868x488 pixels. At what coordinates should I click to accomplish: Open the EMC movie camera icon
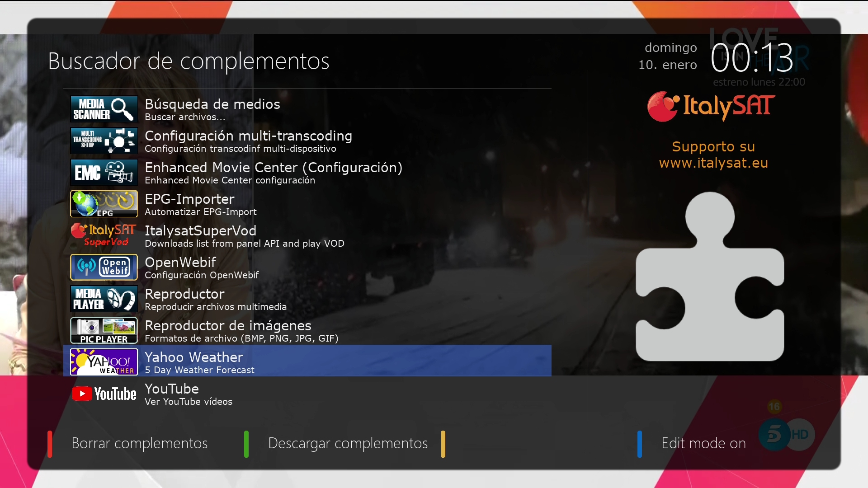pos(104,172)
